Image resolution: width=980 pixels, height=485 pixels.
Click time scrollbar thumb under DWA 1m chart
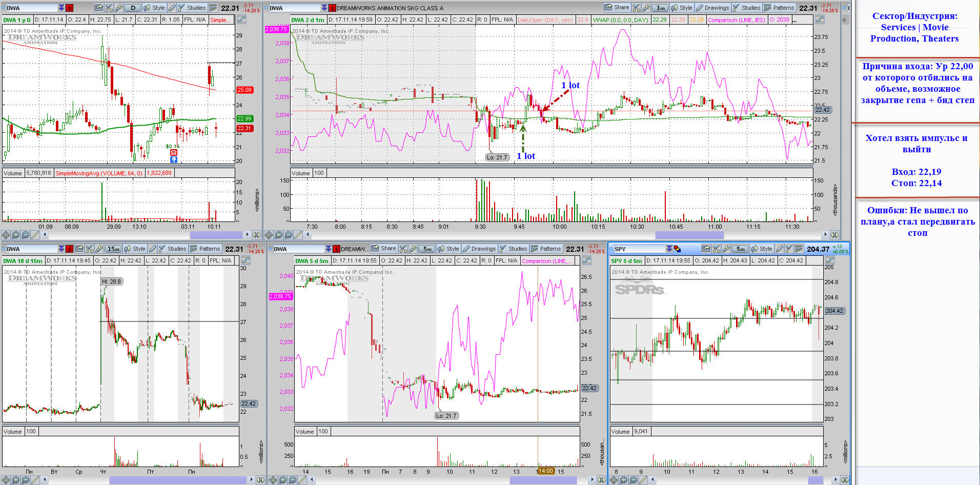point(689,235)
